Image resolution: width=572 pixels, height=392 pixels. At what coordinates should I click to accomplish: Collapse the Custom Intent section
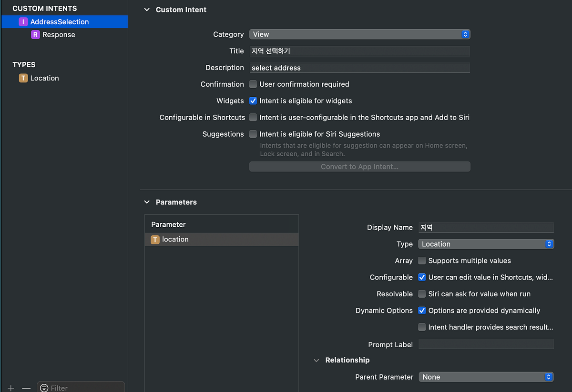coord(147,10)
